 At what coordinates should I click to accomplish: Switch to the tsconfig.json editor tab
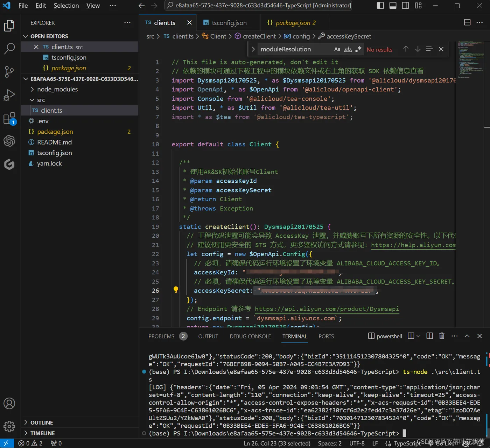tap(229, 23)
